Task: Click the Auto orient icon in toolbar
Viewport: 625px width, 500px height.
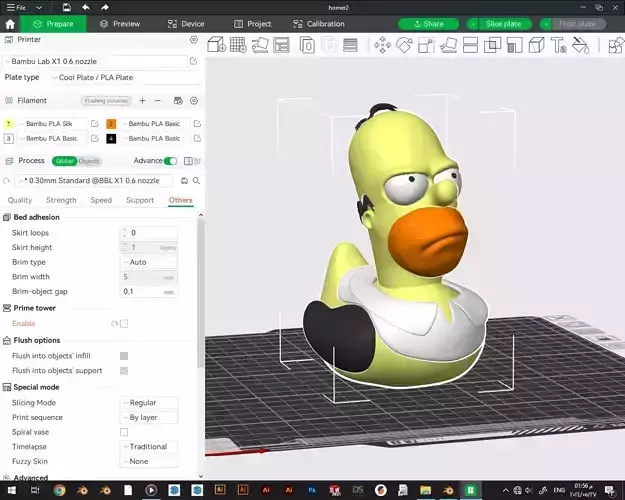Action: coord(259,45)
